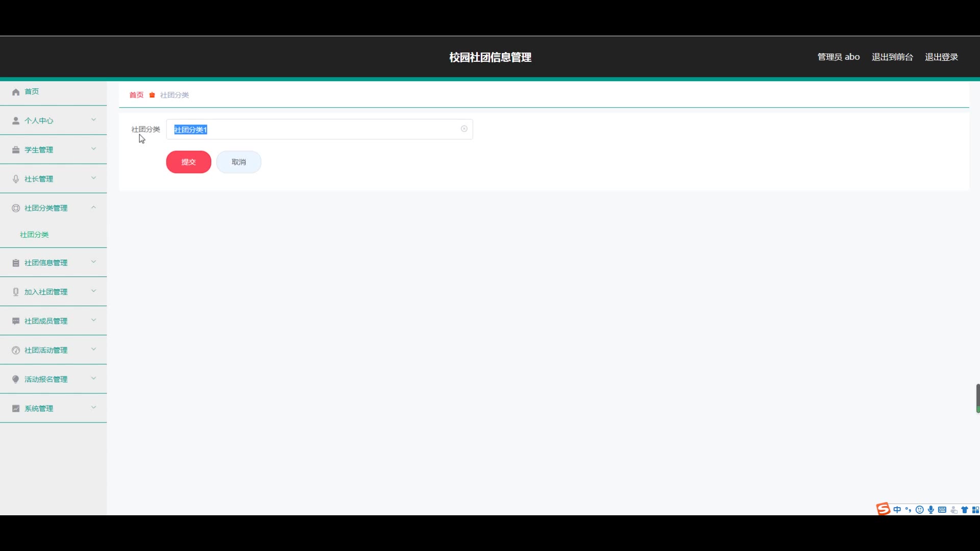Expand the 活动报名管理 menu chevron
980x551 pixels.
pos(93,378)
